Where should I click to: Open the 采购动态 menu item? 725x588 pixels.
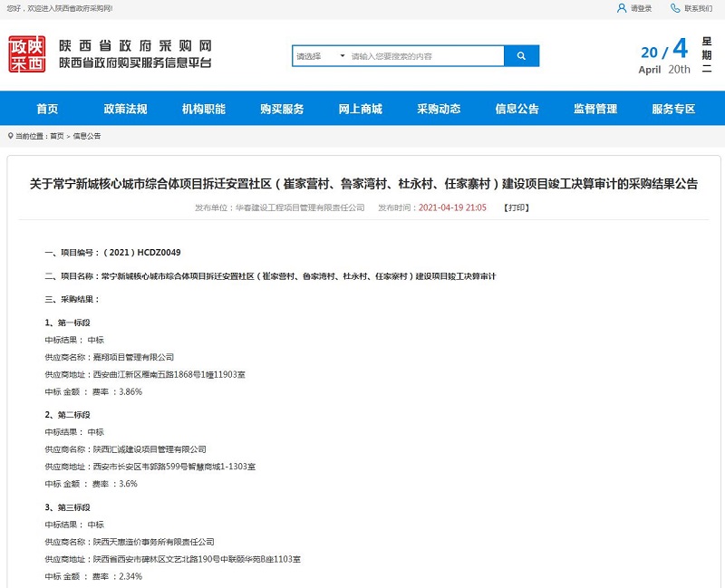(439, 109)
